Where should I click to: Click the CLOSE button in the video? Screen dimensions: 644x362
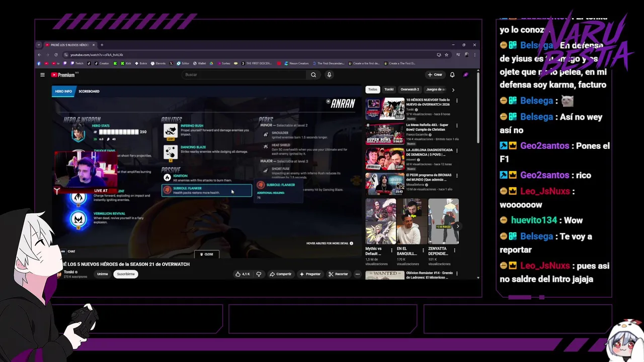tap(207, 254)
